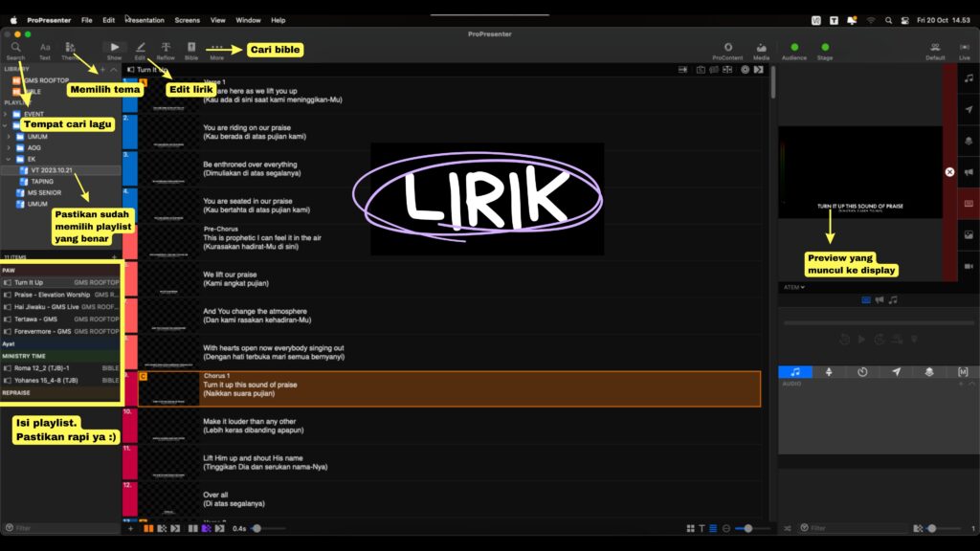The height and width of the screenshot is (551, 980).
Task: Expand the EVENT playlist folder
Action: coord(6,115)
